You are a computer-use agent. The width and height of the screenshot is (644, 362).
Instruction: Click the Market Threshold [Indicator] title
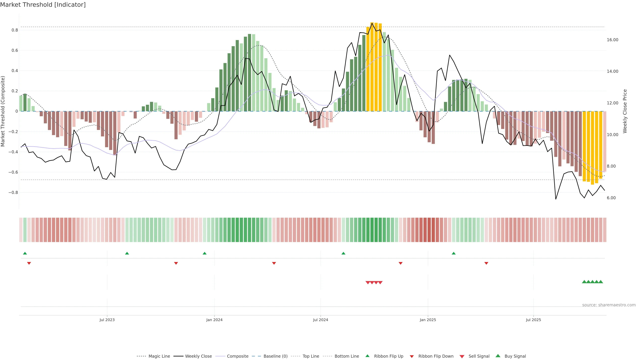point(43,5)
